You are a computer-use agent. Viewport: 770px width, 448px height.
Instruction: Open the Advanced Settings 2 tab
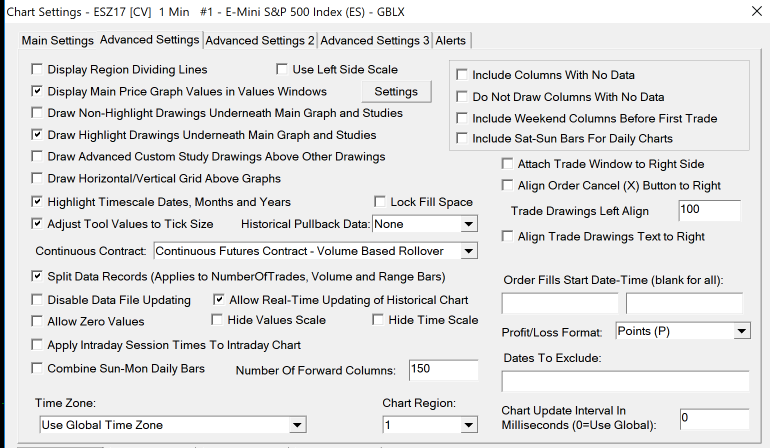click(x=259, y=40)
